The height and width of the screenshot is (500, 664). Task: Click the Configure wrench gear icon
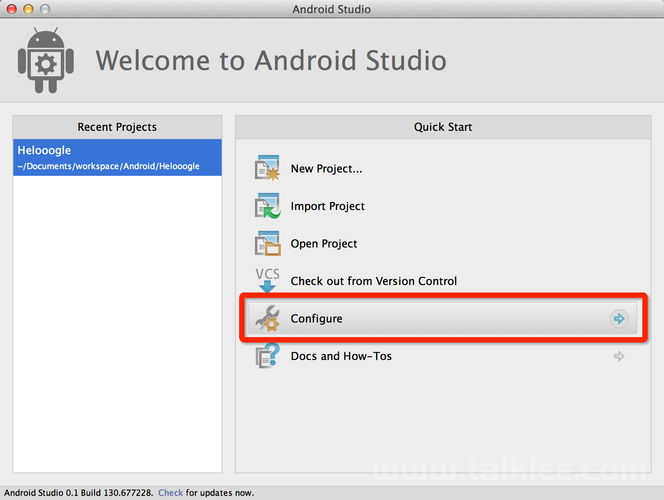coord(267,318)
